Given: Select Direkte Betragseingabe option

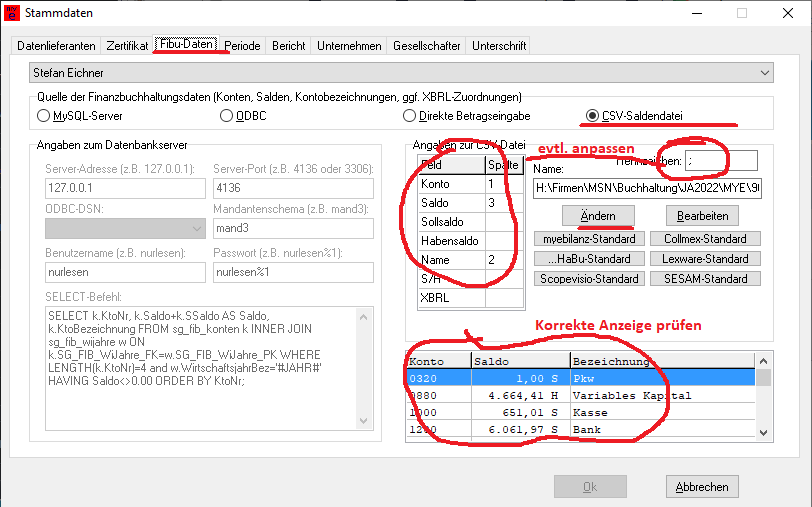Looking at the screenshot, I should (409, 116).
